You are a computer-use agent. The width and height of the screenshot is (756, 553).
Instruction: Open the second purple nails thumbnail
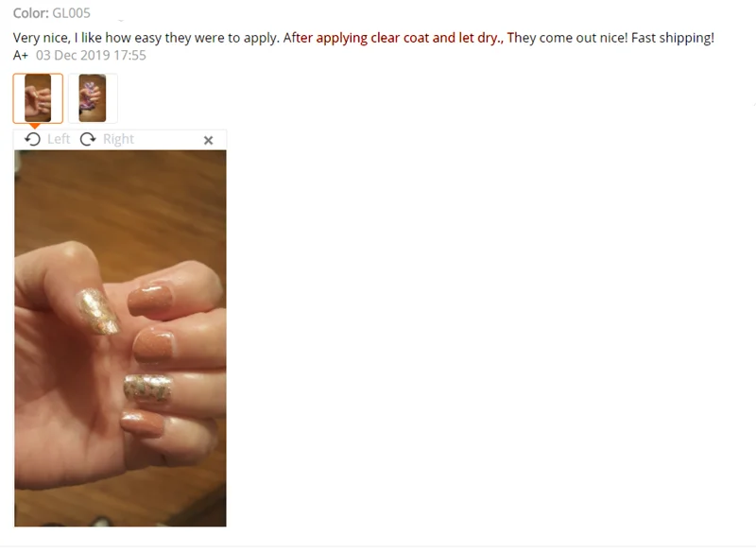pos(93,98)
